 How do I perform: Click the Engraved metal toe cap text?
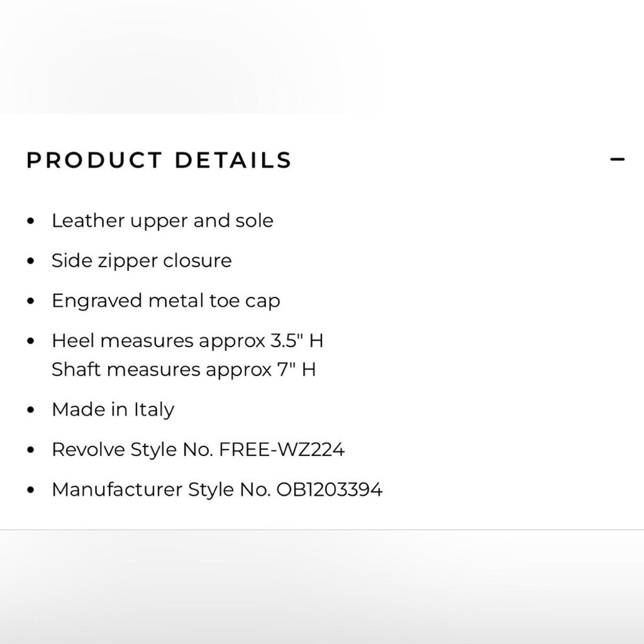point(167,301)
